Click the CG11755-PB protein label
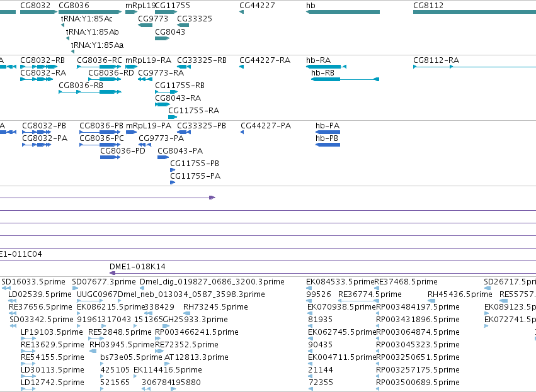The width and height of the screenshot is (536, 392). pyautogui.click(x=195, y=164)
